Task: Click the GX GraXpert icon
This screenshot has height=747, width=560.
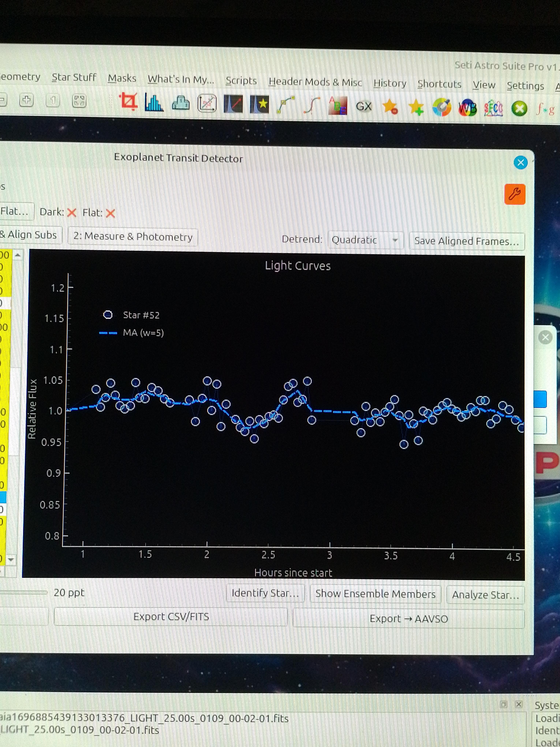Action: 364,107
